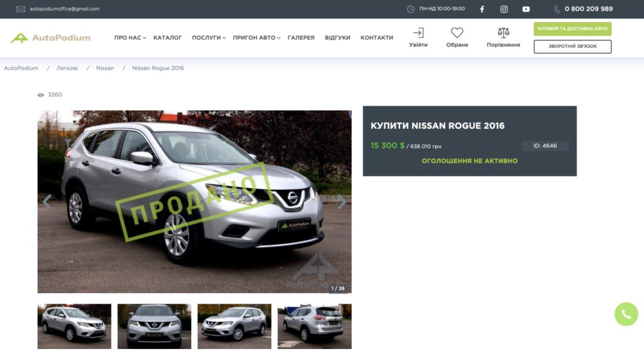644x354 pixels.
Task: Click КУПІВЛЯ ТА ДОСТАВКА АВТО button
Action: point(572,29)
